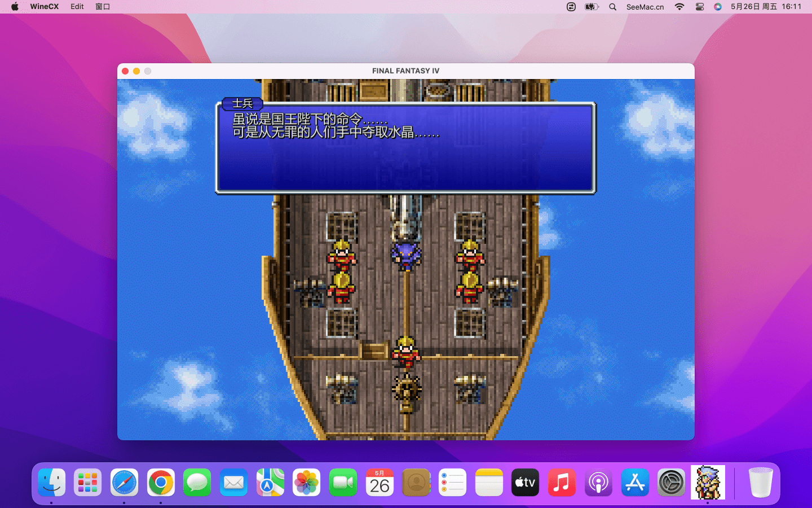Click the WineCX application menu
Image resolution: width=812 pixels, height=508 pixels.
(x=44, y=7)
